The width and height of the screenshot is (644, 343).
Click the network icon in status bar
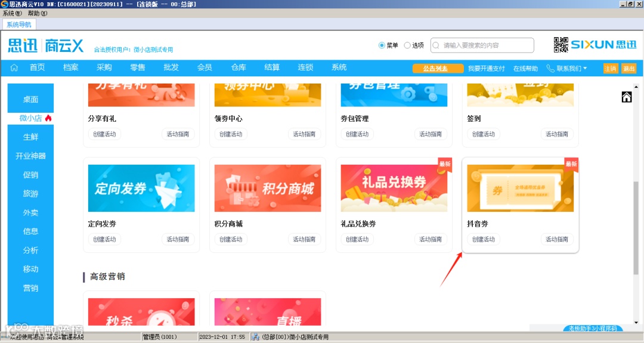(255, 337)
